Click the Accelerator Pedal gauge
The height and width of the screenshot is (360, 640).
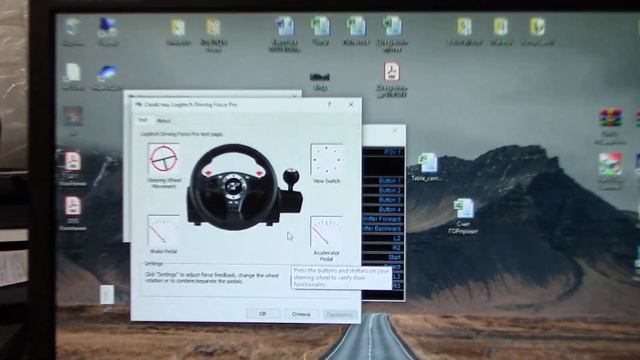tap(326, 232)
